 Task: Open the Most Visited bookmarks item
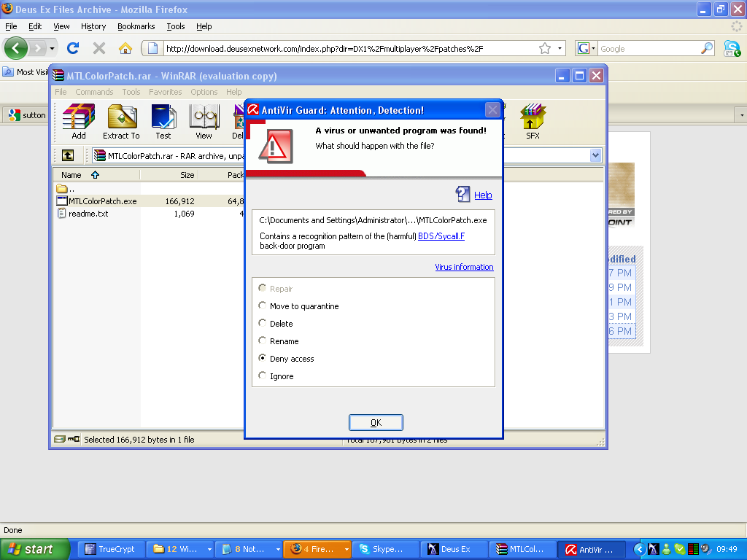point(26,72)
